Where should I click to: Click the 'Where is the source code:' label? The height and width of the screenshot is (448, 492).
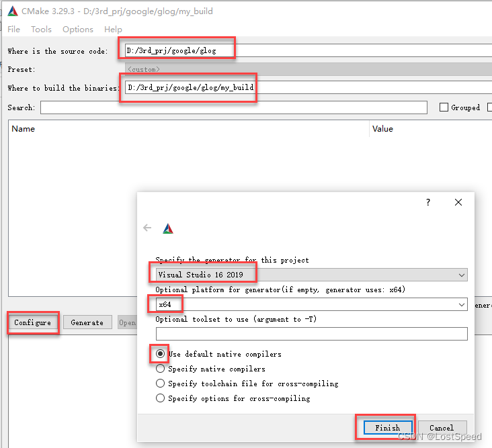click(x=58, y=51)
